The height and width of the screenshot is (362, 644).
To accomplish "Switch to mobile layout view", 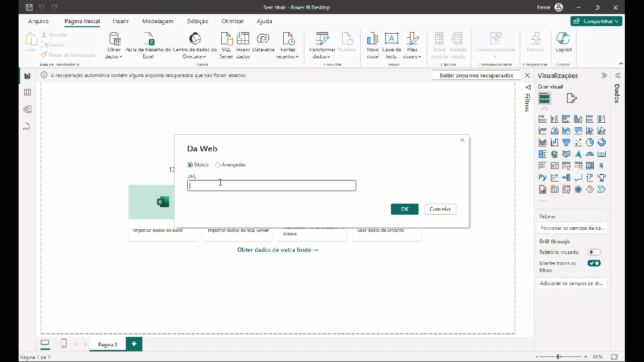I will point(63,343).
